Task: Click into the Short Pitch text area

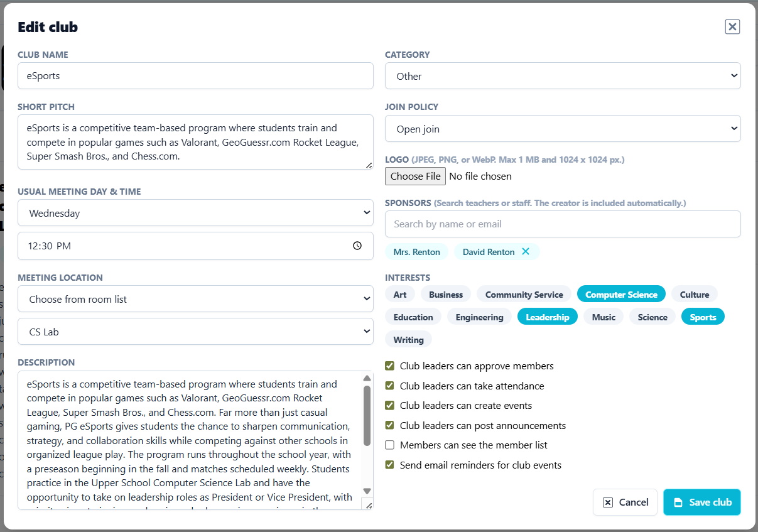Action: tap(195, 142)
